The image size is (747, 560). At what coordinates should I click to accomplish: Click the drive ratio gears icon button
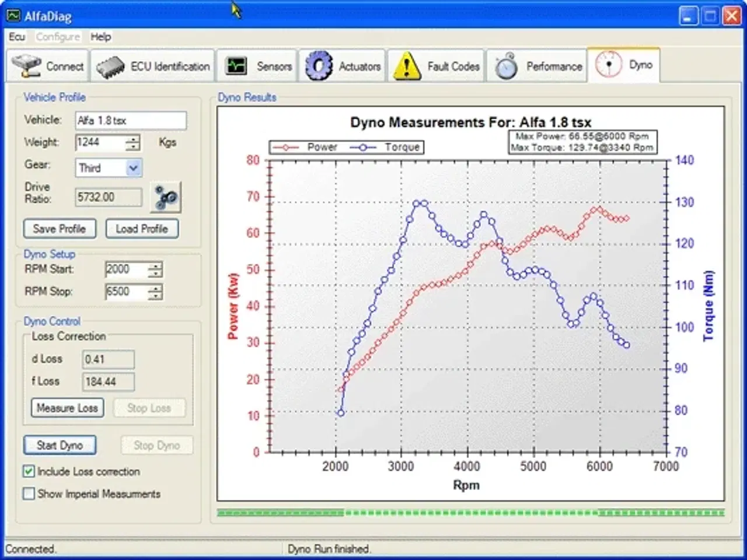166,198
